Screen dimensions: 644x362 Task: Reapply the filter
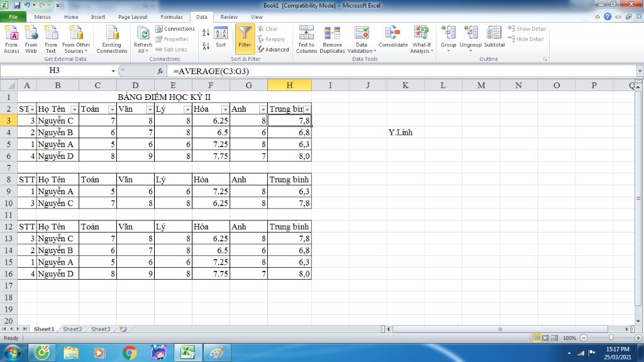[x=271, y=39]
